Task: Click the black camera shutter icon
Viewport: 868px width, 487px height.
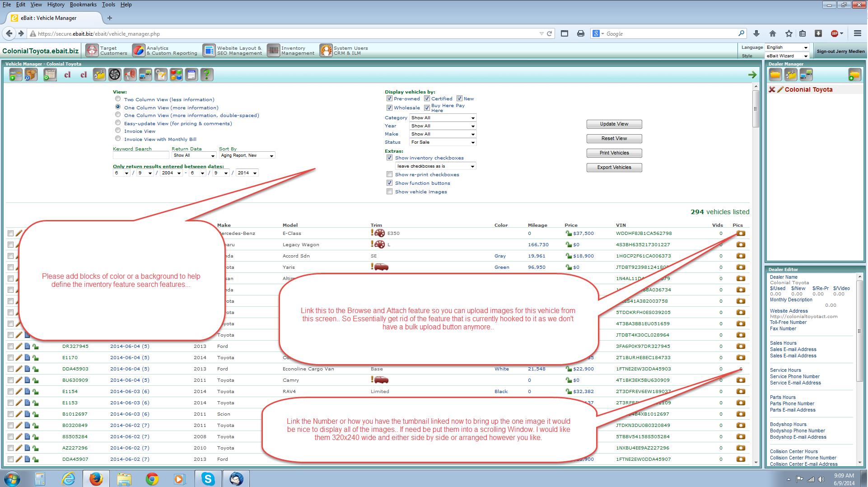Action: [x=115, y=75]
